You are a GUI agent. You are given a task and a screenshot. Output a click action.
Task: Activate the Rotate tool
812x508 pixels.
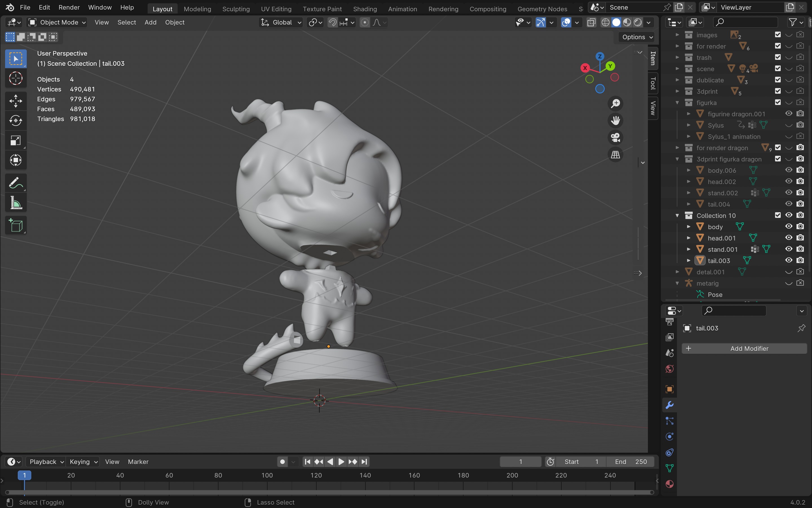(16, 121)
